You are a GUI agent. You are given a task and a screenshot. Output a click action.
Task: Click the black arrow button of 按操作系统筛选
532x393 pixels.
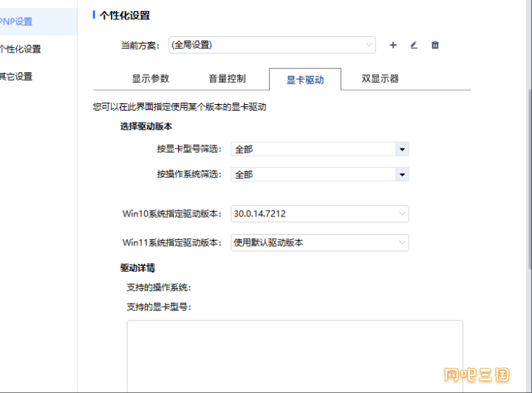pos(402,175)
